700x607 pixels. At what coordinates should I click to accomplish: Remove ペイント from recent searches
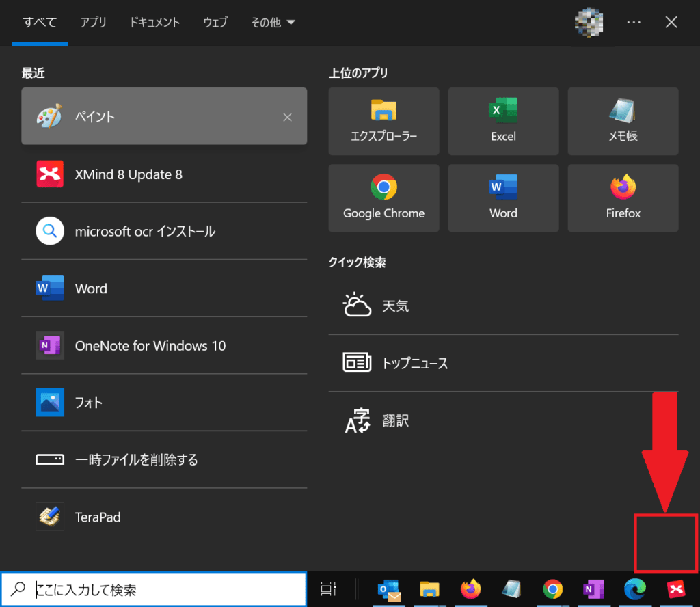pyautogui.click(x=287, y=116)
